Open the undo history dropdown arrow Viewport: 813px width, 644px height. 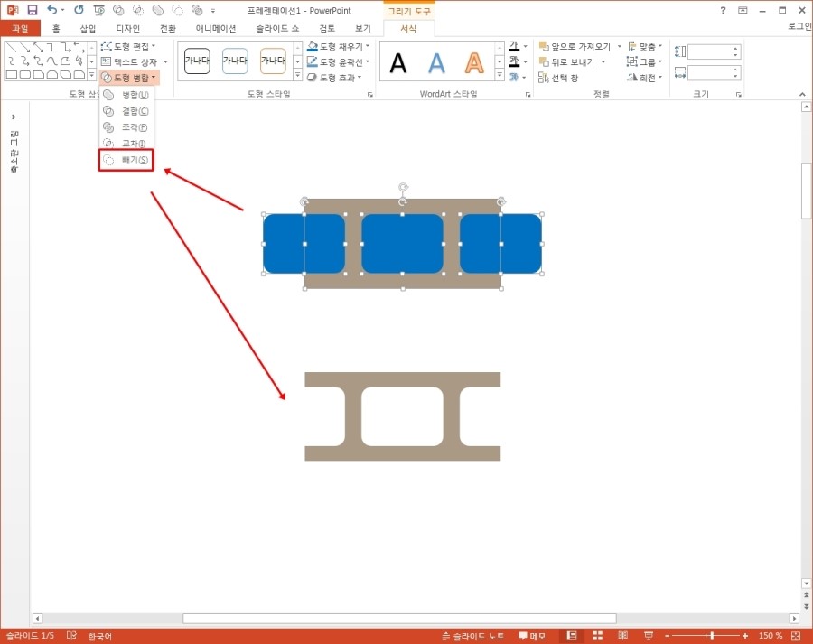62,10
